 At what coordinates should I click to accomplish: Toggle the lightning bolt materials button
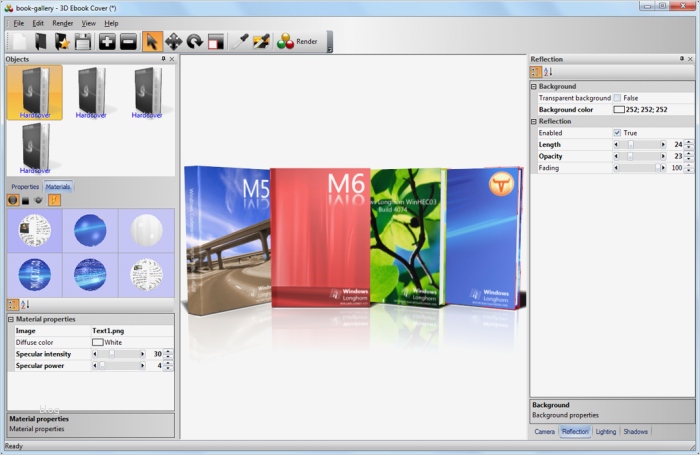pos(54,200)
